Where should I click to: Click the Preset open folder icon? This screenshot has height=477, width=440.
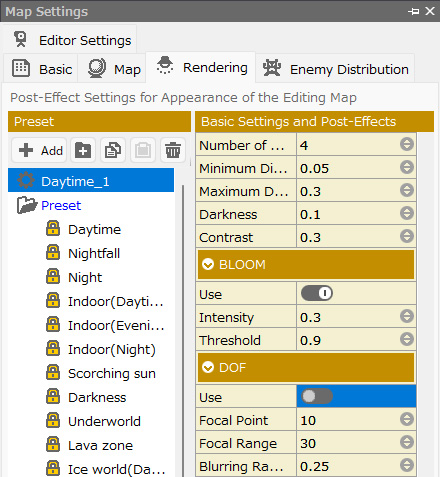pos(26,205)
